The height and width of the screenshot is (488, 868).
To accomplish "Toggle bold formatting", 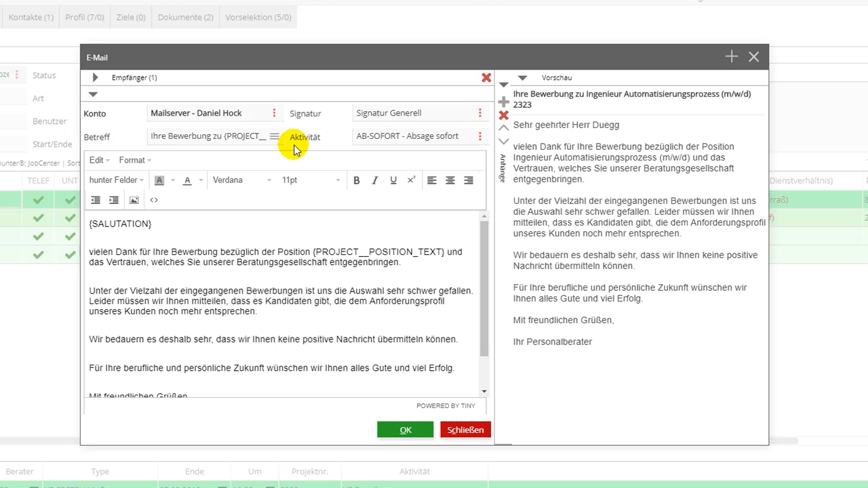I will (x=357, y=180).
